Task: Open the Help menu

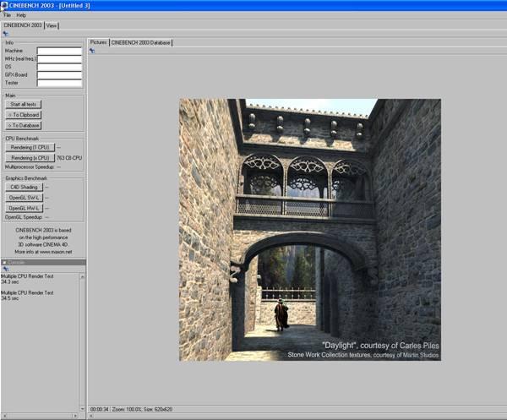Action: [x=21, y=15]
